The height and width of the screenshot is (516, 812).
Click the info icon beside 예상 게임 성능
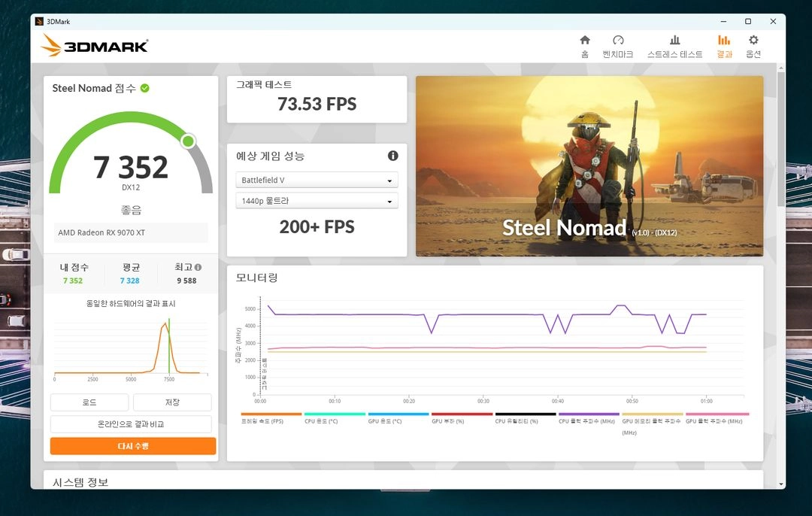click(x=393, y=156)
